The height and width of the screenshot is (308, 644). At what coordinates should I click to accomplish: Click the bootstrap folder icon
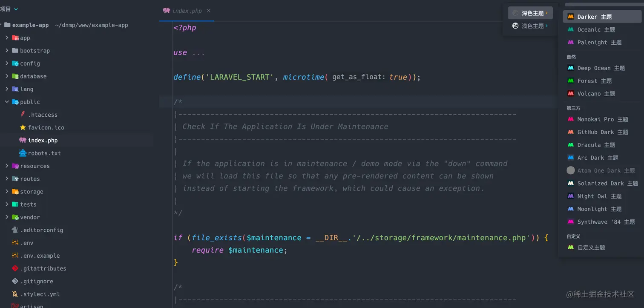point(15,51)
